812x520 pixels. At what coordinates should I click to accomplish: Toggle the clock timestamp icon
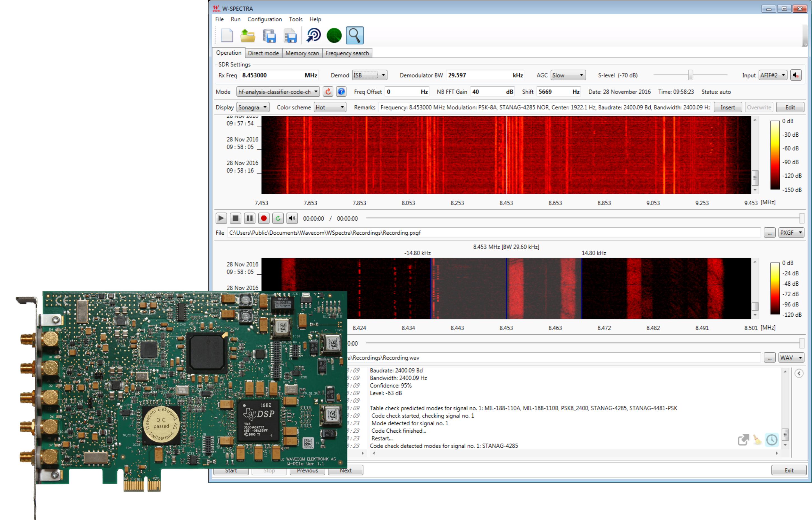772,440
